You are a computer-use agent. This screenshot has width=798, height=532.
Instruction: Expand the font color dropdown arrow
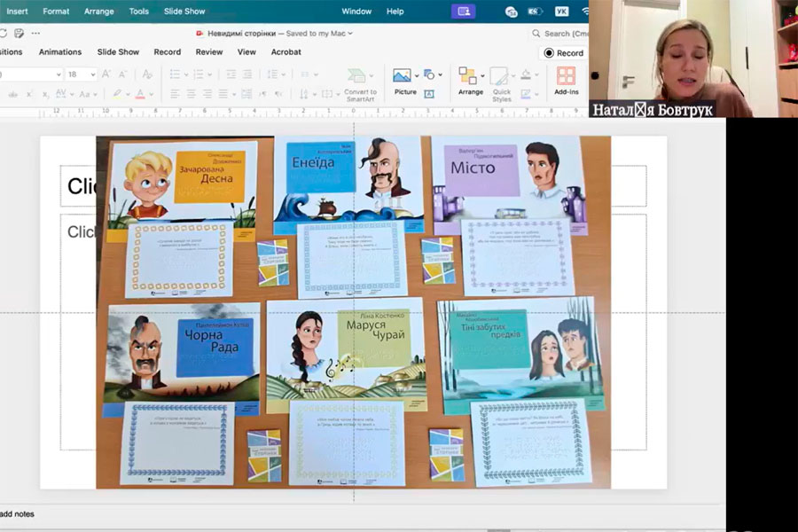pos(152,94)
